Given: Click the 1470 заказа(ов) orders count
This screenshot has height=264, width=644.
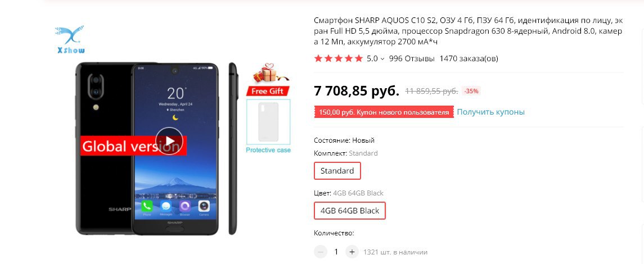Looking at the screenshot, I should [469, 58].
